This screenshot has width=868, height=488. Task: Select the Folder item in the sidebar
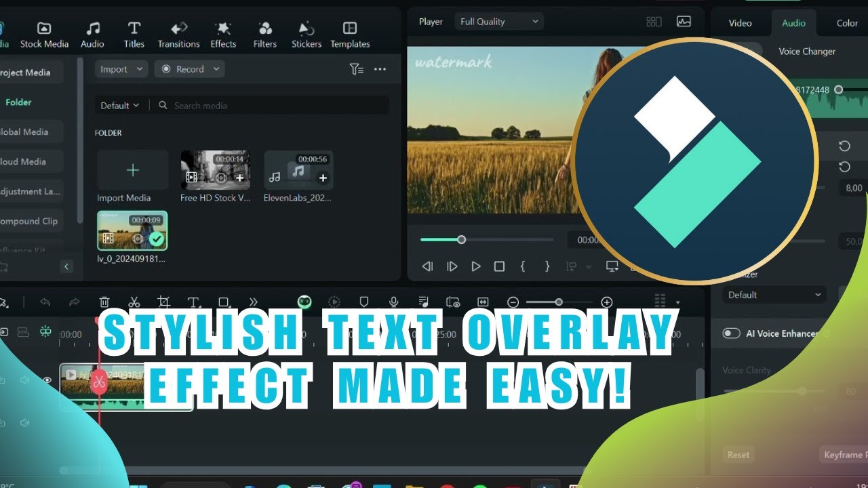click(18, 102)
